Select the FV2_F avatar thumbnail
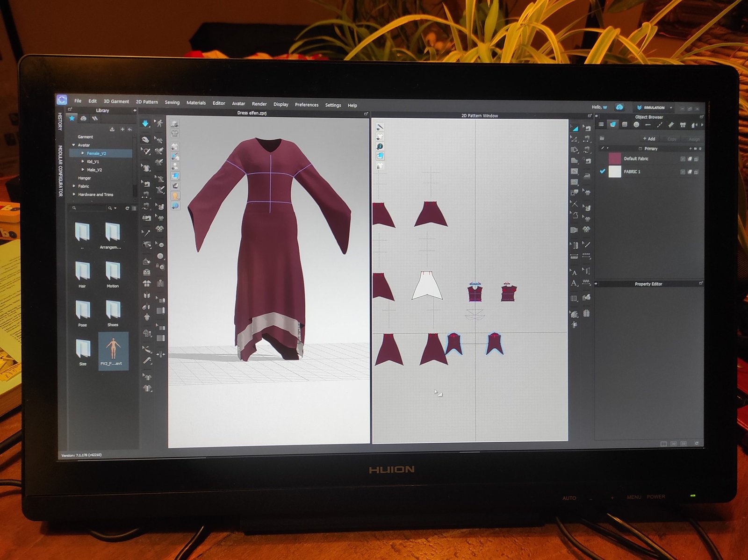Screen dimensions: 748x560 point(113,350)
